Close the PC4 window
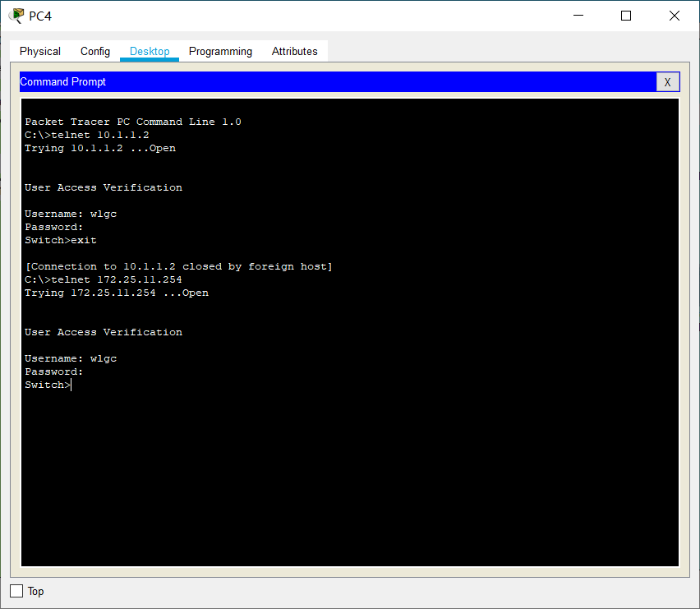The image size is (700, 609). tap(674, 16)
